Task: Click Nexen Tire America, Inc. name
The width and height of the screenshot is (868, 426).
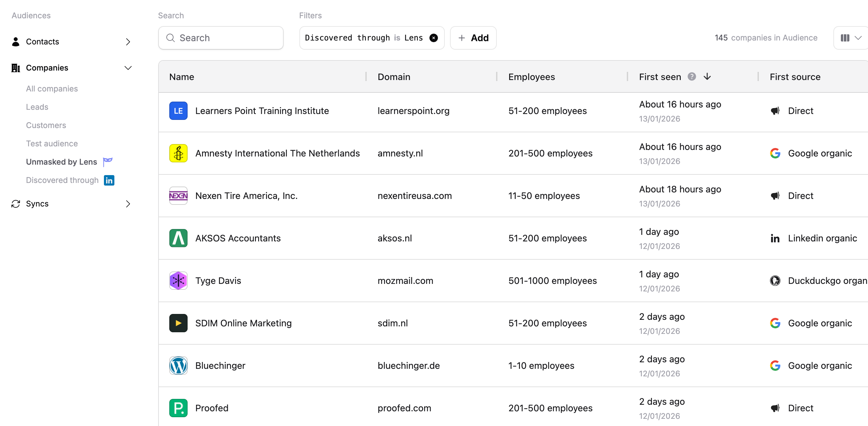Action: 247,196
